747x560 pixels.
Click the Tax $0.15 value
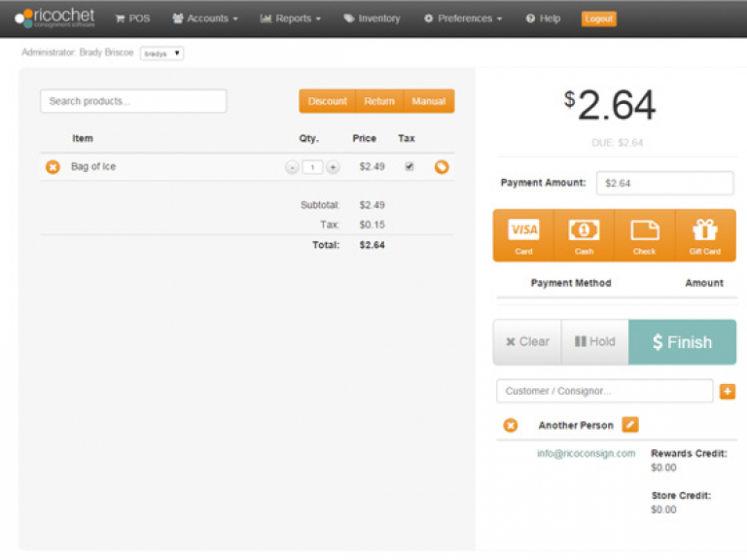[x=373, y=225]
